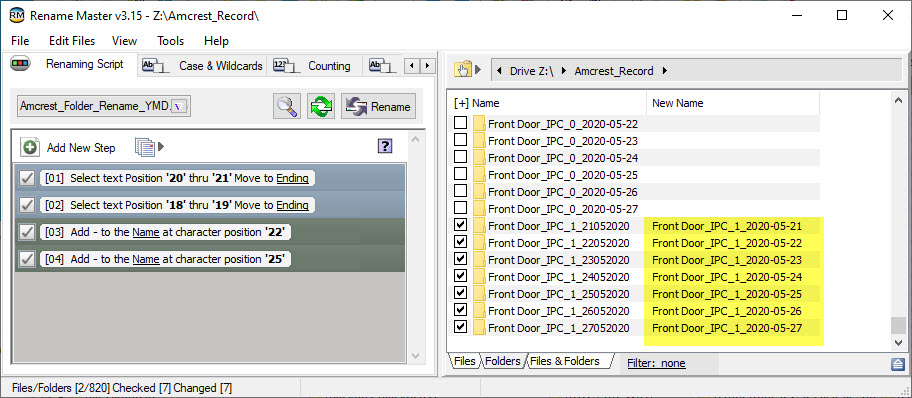
Task: Expand arrow after Amcrest_Record breadcrumb
Action: tap(664, 71)
